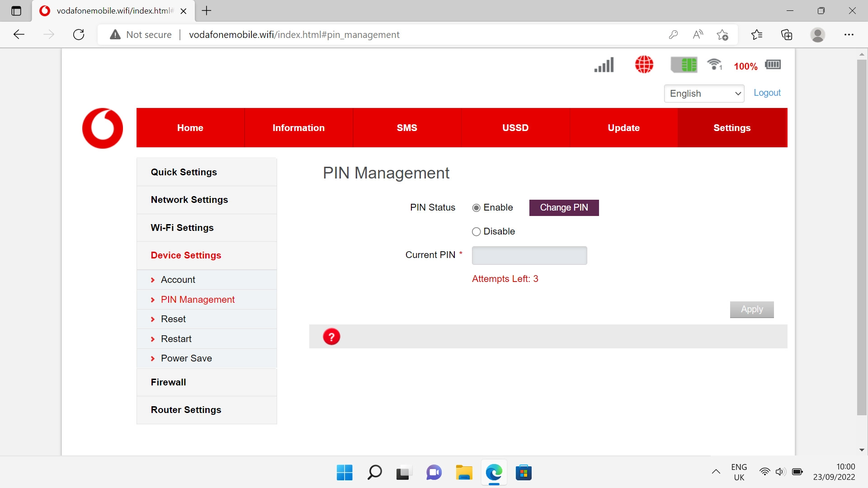868x488 pixels.
Task: Click the red globe network icon
Action: coord(644,65)
